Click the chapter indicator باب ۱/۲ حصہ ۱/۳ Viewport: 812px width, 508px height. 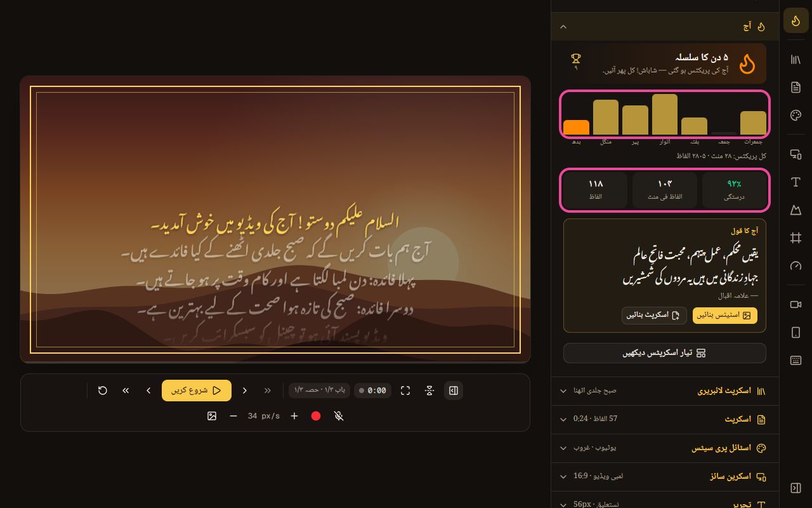(319, 391)
